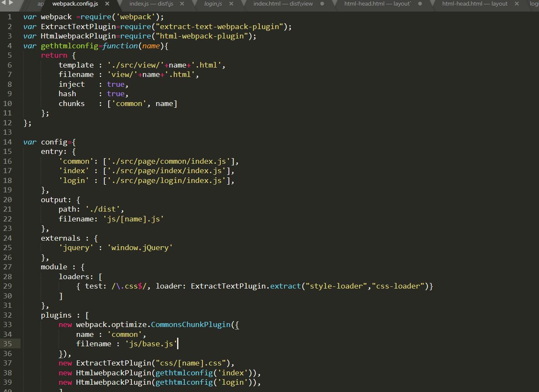
Task: Close the login.js tab
Action: (231, 4)
